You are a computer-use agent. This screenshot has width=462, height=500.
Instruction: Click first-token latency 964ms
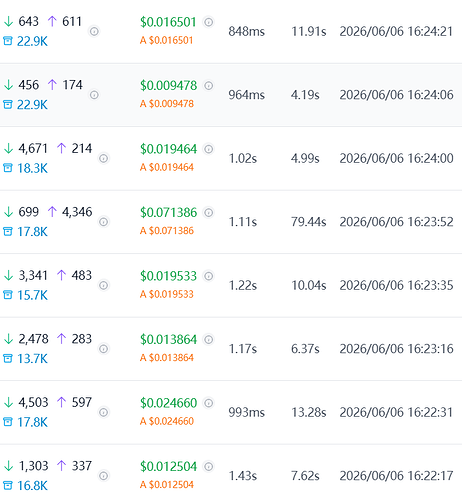coord(247,95)
